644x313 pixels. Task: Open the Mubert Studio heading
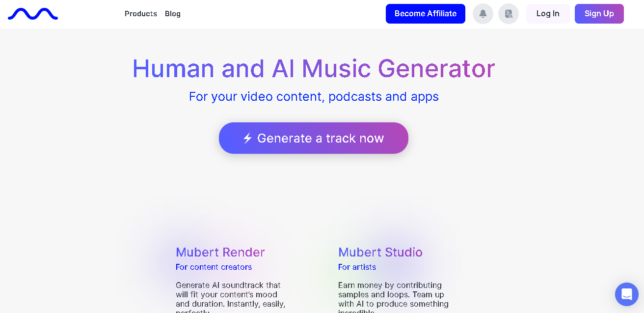(380, 252)
